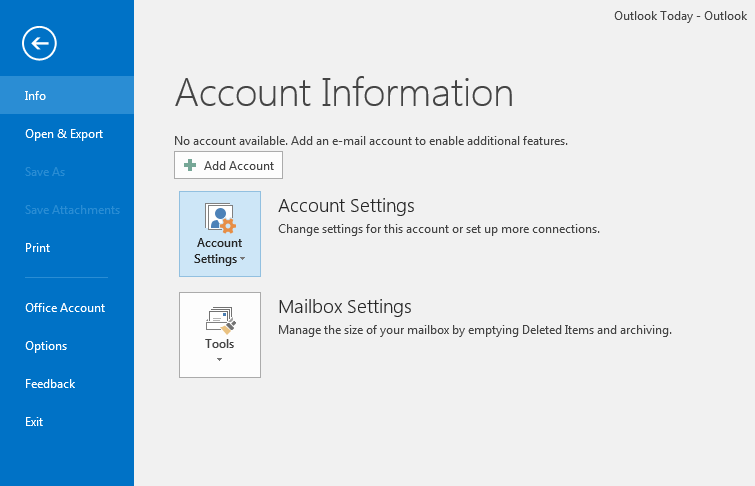The width and height of the screenshot is (755, 486).
Task: Click the Tools button label
Action: (x=219, y=344)
